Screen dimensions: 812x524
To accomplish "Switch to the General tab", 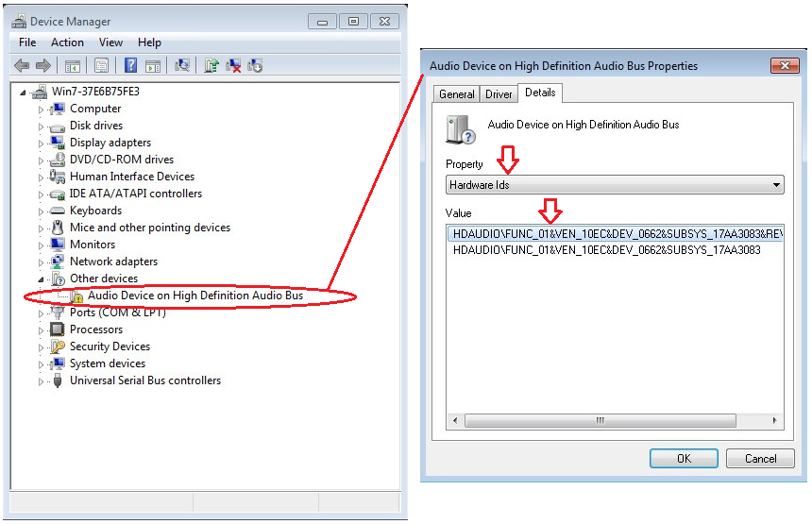I will 457,94.
